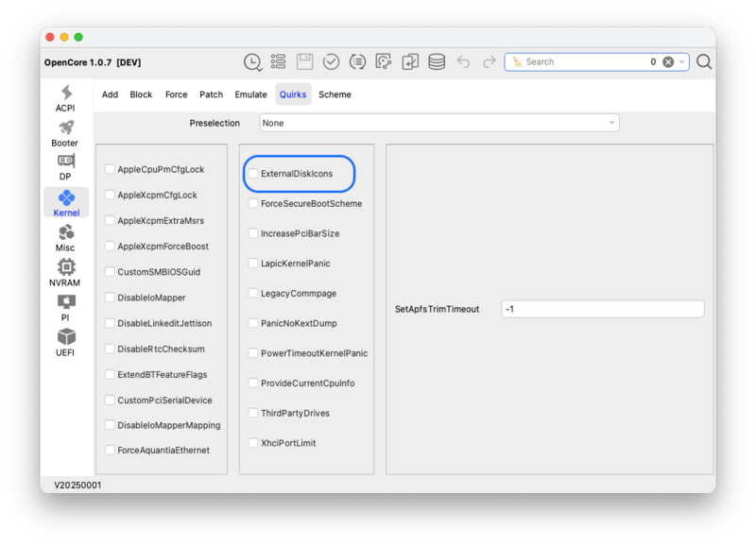The image size is (756, 546).
Task: Open the Preselection dropdown
Action: (x=439, y=123)
